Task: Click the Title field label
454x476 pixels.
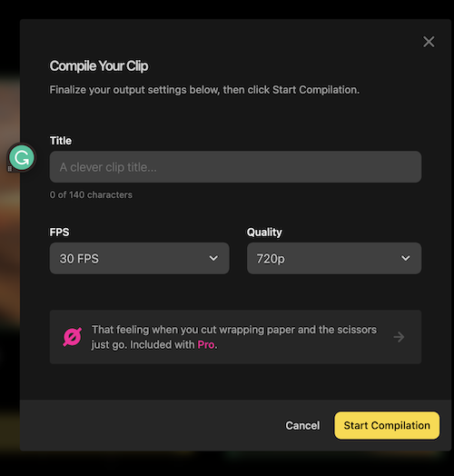Action: 61,141
